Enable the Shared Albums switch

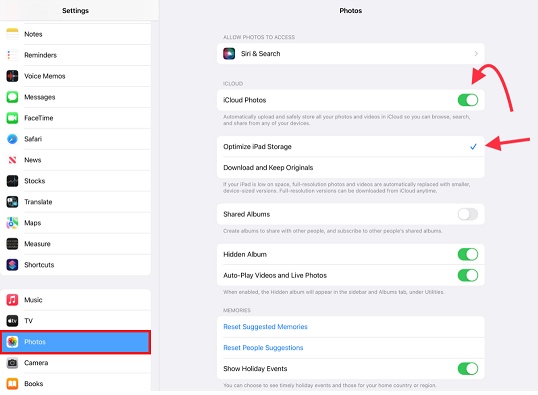point(468,214)
